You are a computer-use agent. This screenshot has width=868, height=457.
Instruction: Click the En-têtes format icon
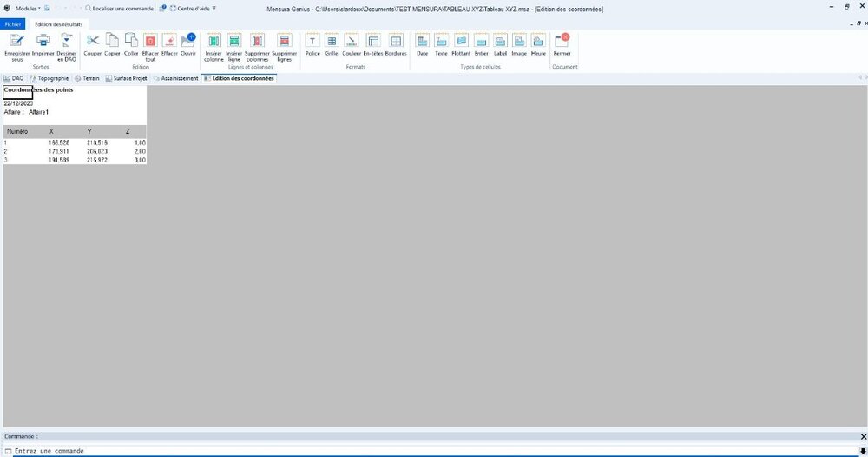[373, 41]
